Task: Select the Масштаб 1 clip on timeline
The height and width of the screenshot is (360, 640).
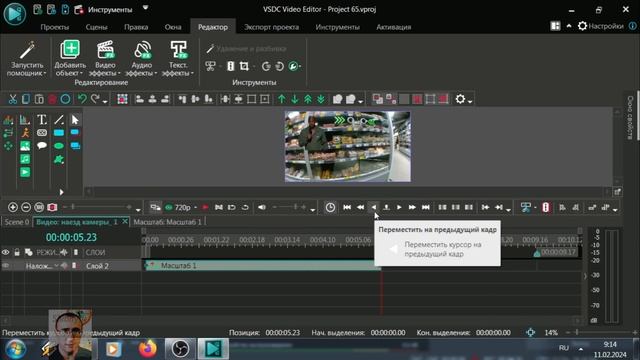Action: (x=263, y=266)
